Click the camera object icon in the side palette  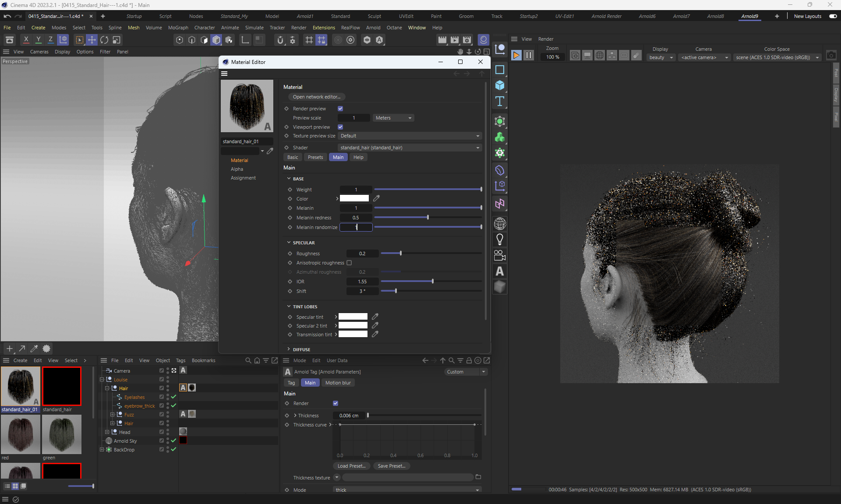click(499, 255)
